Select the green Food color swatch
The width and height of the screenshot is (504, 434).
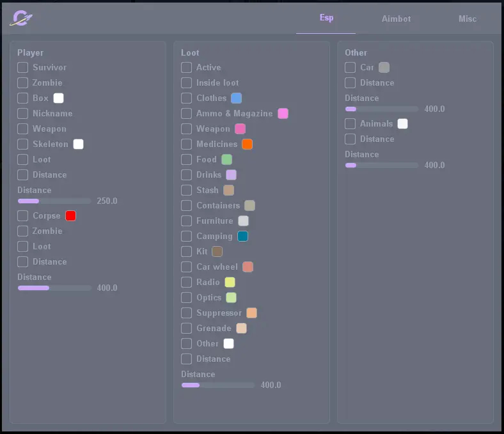tap(226, 159)
